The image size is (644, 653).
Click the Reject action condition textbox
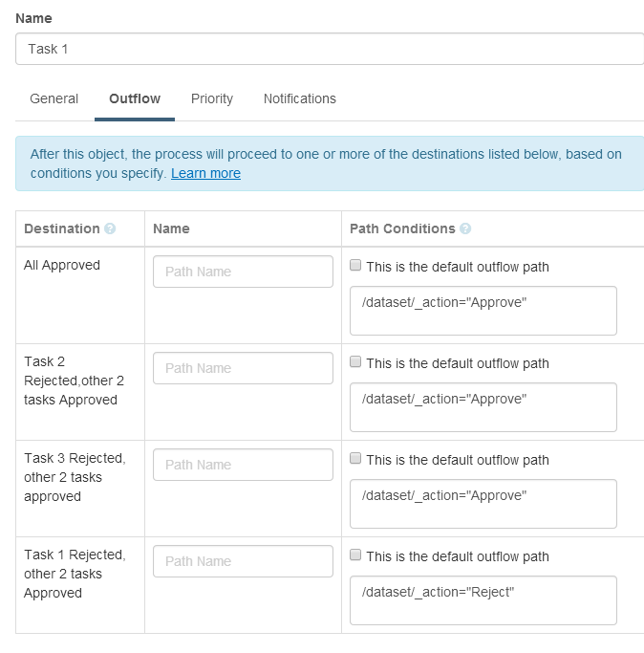pyautogui.click(x=483, y=600)
